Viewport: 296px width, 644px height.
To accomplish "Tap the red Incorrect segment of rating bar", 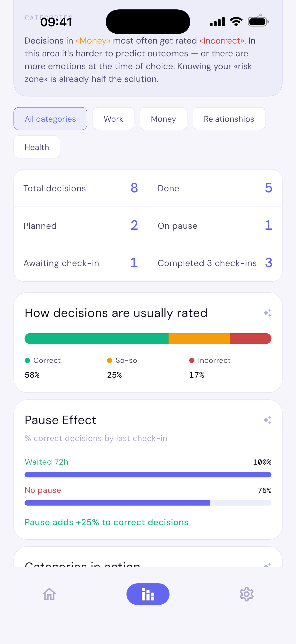I will point(251,339).
